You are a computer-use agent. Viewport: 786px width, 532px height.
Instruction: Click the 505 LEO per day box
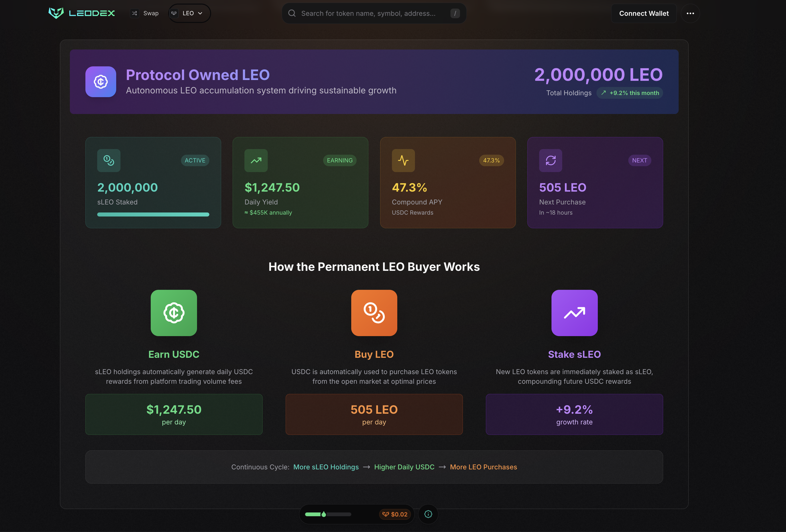[x=374, y=414]
